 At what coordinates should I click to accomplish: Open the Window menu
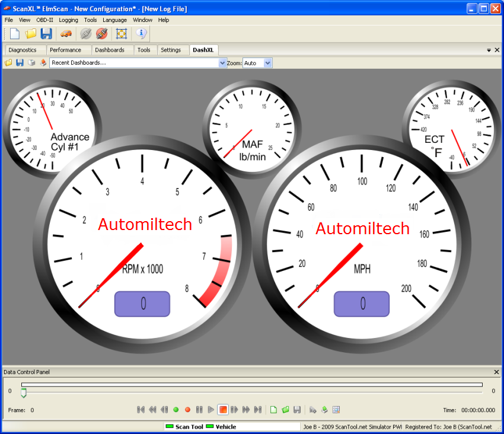click(x=142, y=20)
